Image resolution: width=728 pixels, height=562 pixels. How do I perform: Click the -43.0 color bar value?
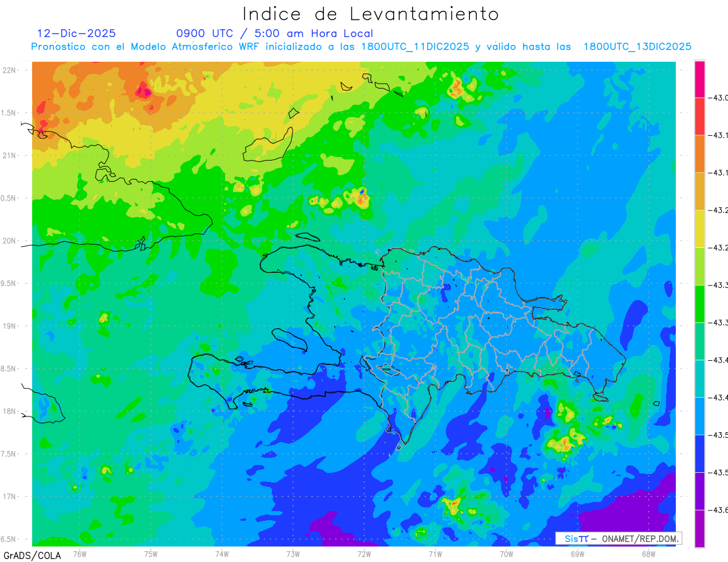coord(718,98)
